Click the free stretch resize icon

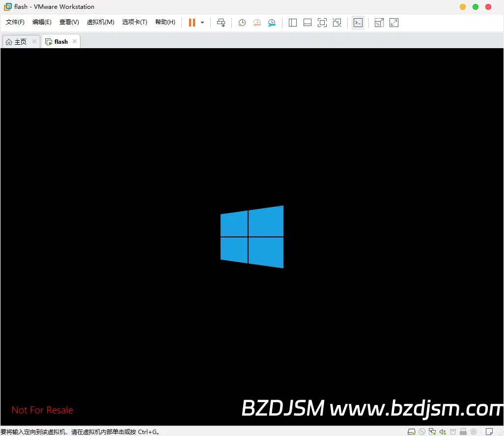(x=394, y=23)
